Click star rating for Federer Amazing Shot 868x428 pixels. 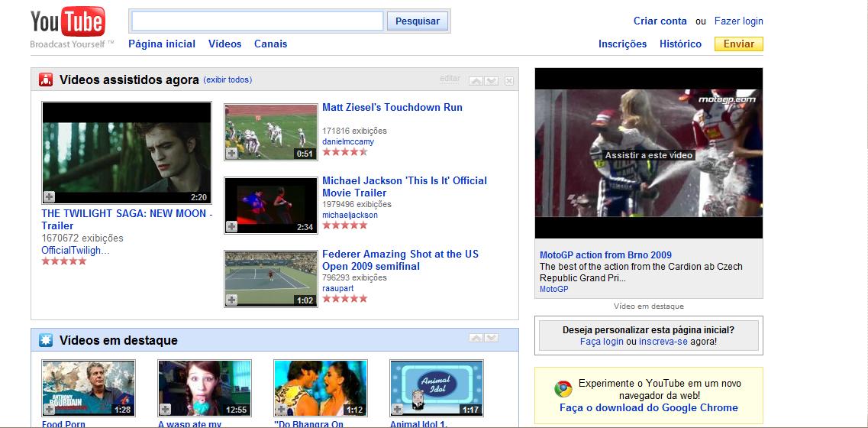pyautogui.click(x=345, y=298)
